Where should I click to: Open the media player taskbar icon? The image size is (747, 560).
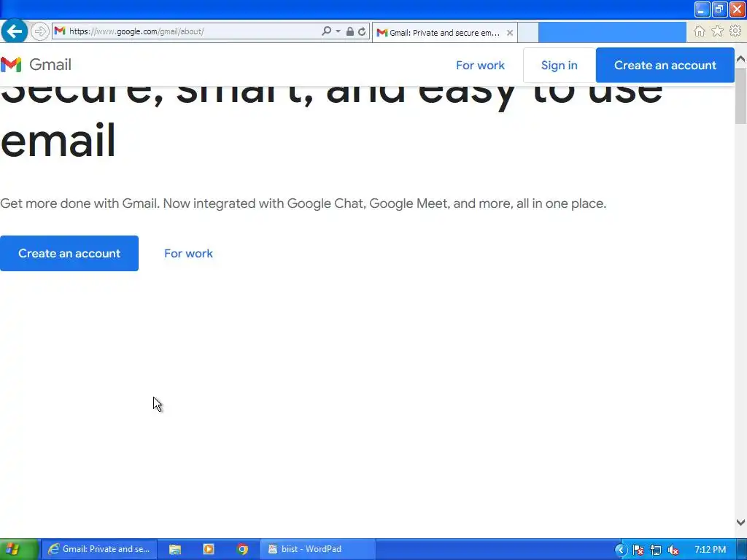coord(209,549)
